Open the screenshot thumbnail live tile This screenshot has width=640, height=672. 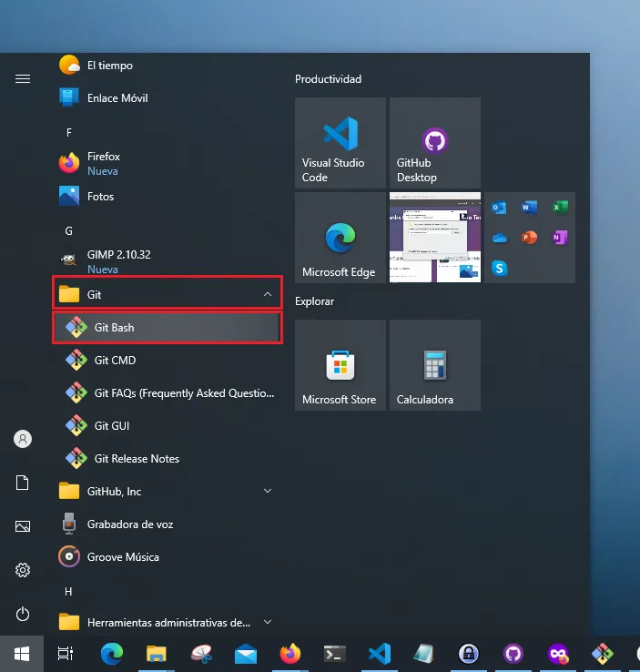435,238
